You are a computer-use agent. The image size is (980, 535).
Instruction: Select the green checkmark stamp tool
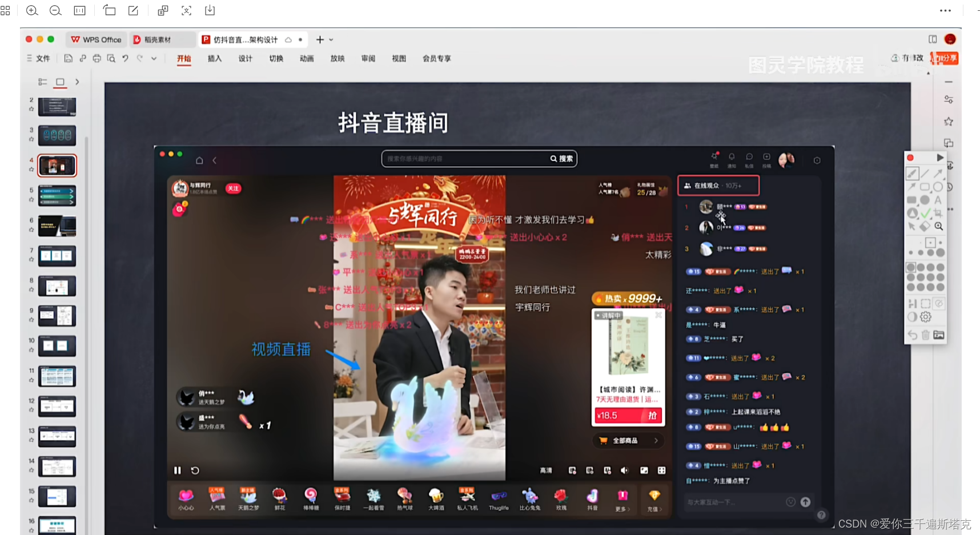pyautogui.click(x=925, y=213)
